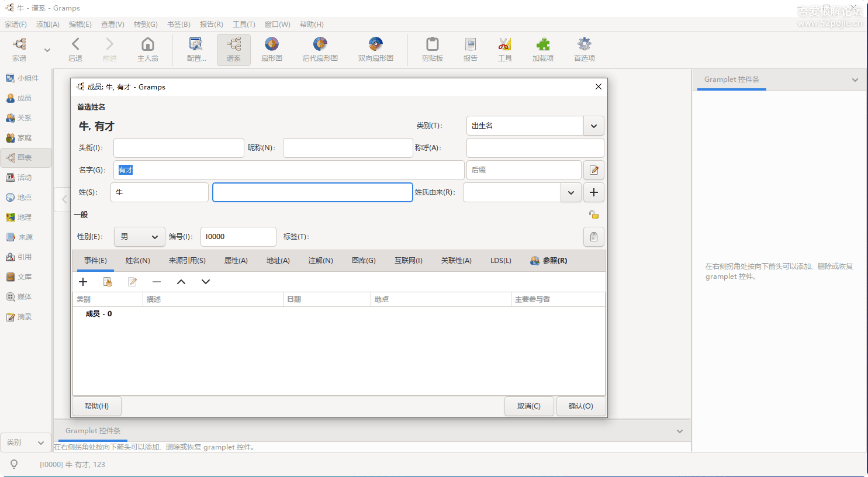This screenshot has height=477, width=868.
Task: Switch to the 注解(N) tab
Action: pos(320,261)
